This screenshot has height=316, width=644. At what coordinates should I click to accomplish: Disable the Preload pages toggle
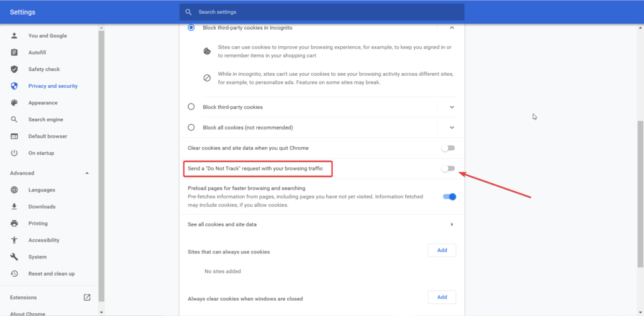pyautogui.click(x=449, y=197)
